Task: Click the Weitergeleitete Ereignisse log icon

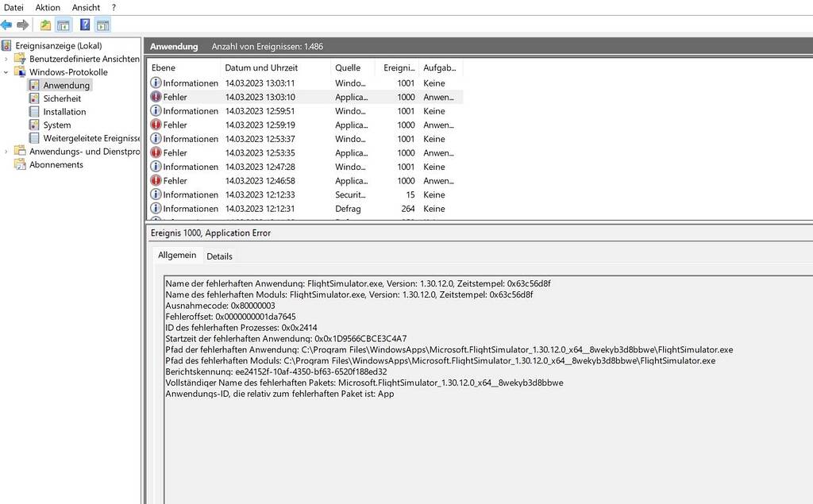Action: (x=34, y=138)
